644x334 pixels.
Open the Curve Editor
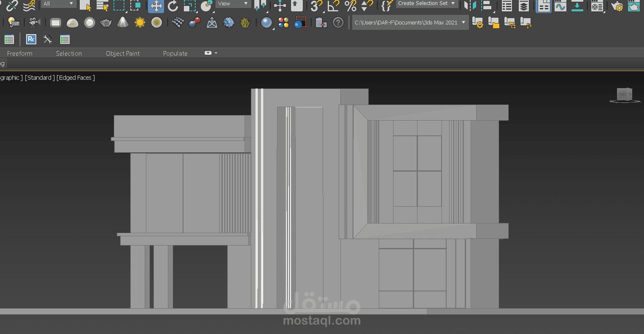(560, 6)
